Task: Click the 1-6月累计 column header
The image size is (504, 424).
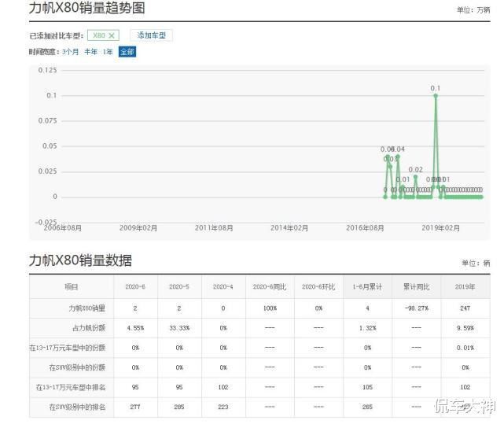Action: (x=367, y=286)
